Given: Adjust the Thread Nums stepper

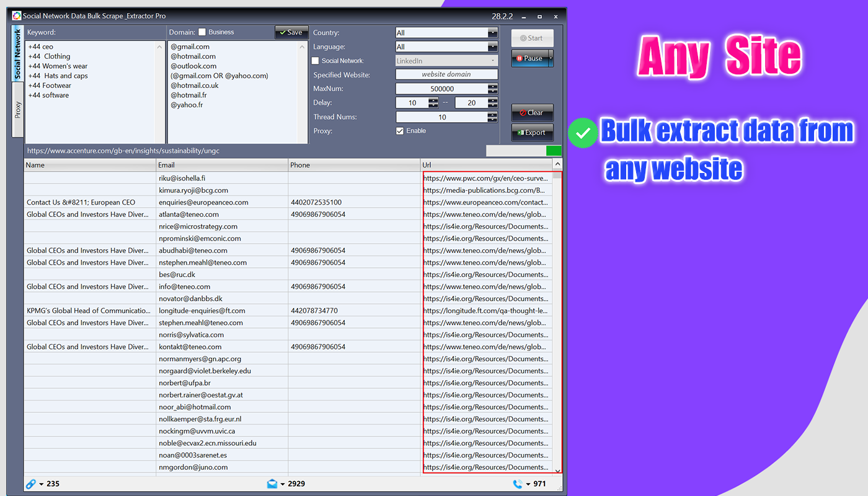Looking at the screenshot, I should [x=492, y=117].
